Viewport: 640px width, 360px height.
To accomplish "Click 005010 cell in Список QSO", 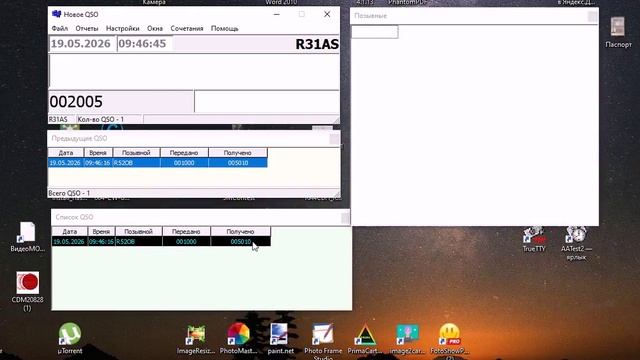I will [240, 242].
